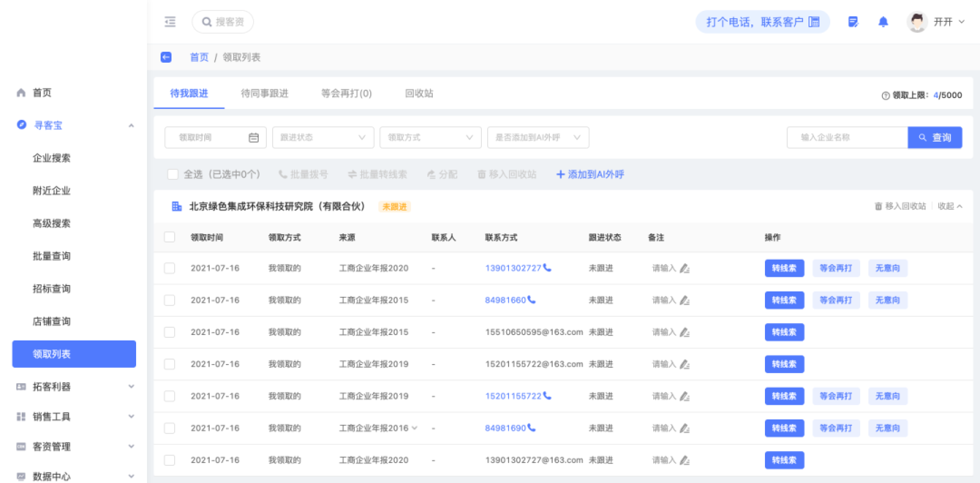The width and height of the screenshot is (980, 483).
Task: Check the table header checkbox beside 领取时间
Action: click(170, 237)
